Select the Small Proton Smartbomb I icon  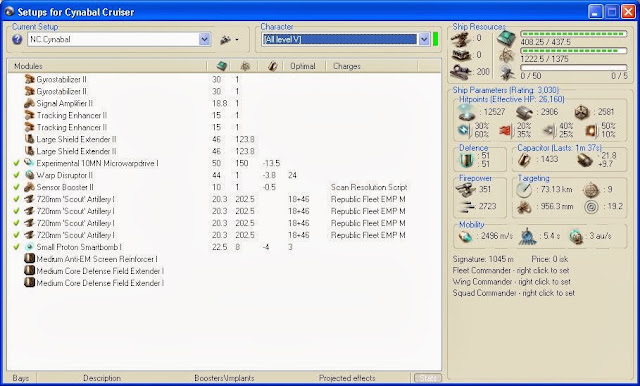click(29, 247)
